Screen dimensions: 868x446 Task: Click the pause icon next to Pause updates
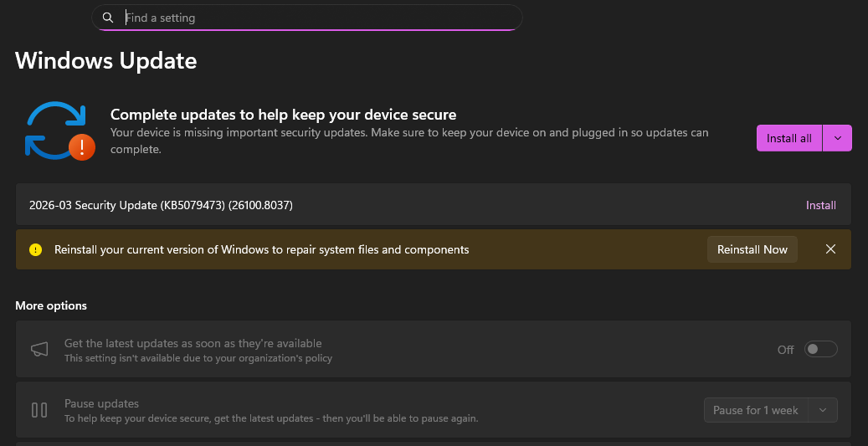pyautogui.click(x=39, y=410)
